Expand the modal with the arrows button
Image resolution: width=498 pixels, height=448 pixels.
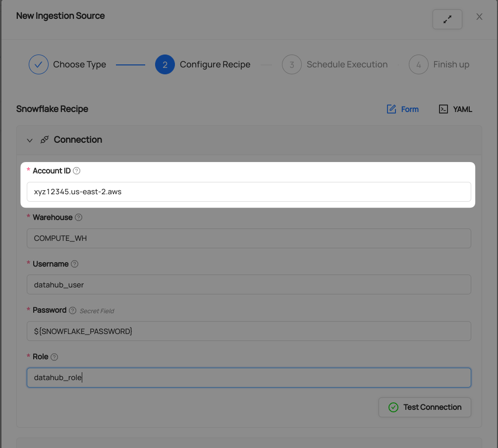click(447, 19)
